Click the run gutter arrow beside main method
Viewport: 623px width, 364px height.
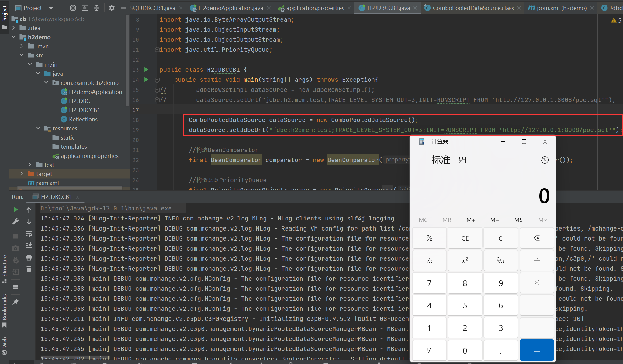pyautogui.click(x=146, y=80)
